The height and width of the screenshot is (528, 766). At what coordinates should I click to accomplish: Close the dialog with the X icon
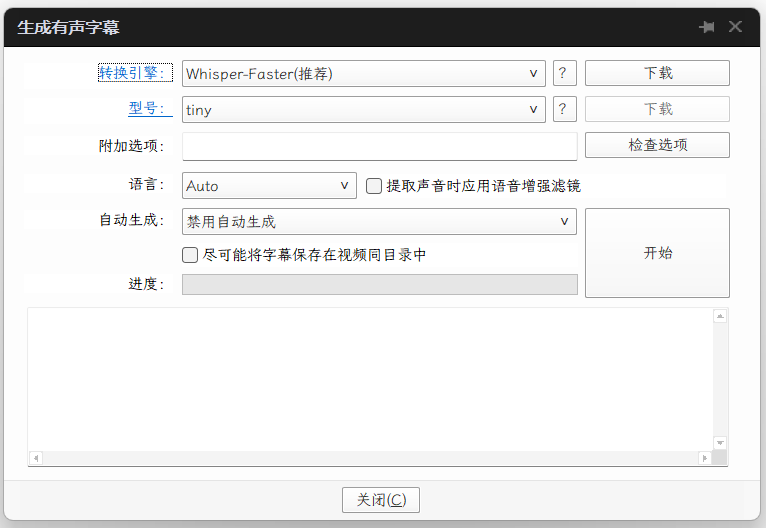[x=735, y=27]
